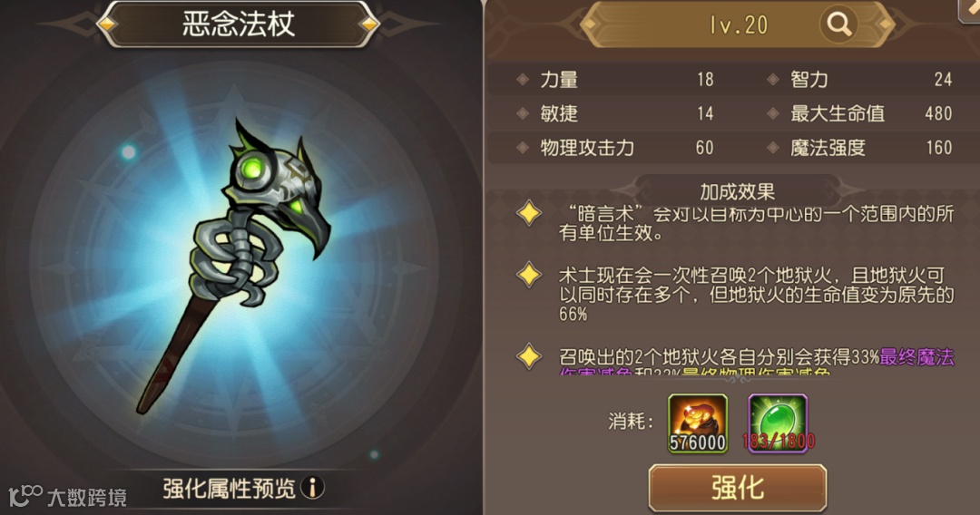Click the star bullet beside 暗言术 effect

(x=529, y=213)
